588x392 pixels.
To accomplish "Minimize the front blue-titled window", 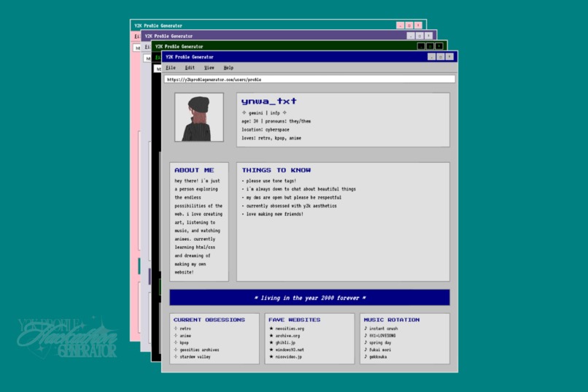I will pyautogui.click(x=431, y=57).
